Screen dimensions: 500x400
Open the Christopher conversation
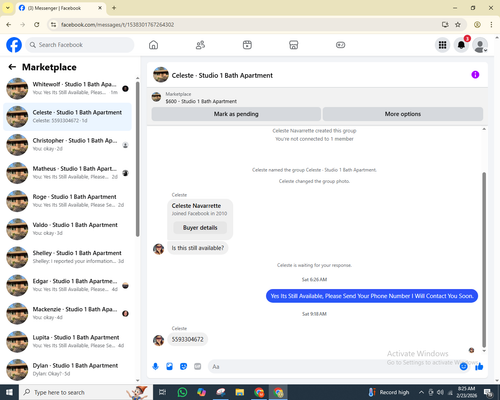pyautogui.click(x=67, y=145)
